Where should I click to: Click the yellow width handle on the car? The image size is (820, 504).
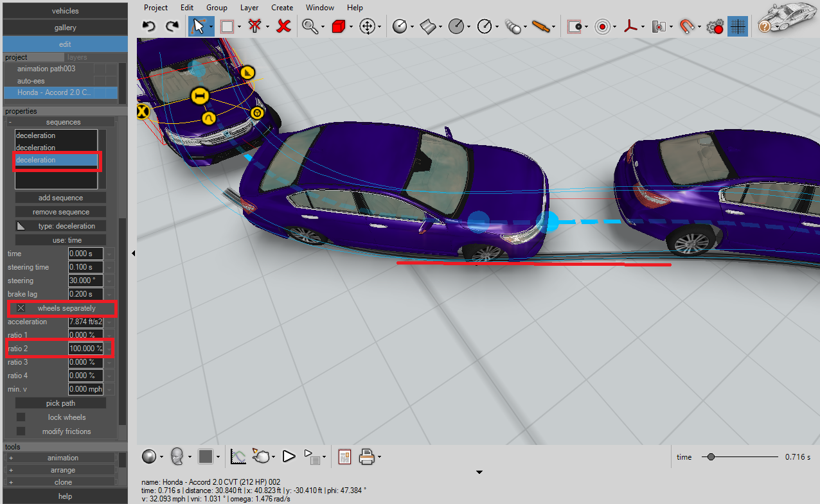(x=200, y=96)
